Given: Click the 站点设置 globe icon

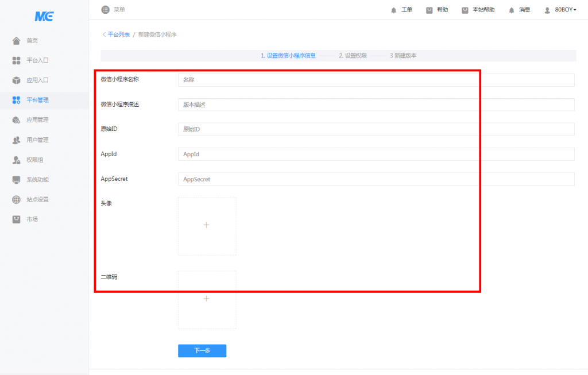Looking at the screenshot, I should pos(16,200).
